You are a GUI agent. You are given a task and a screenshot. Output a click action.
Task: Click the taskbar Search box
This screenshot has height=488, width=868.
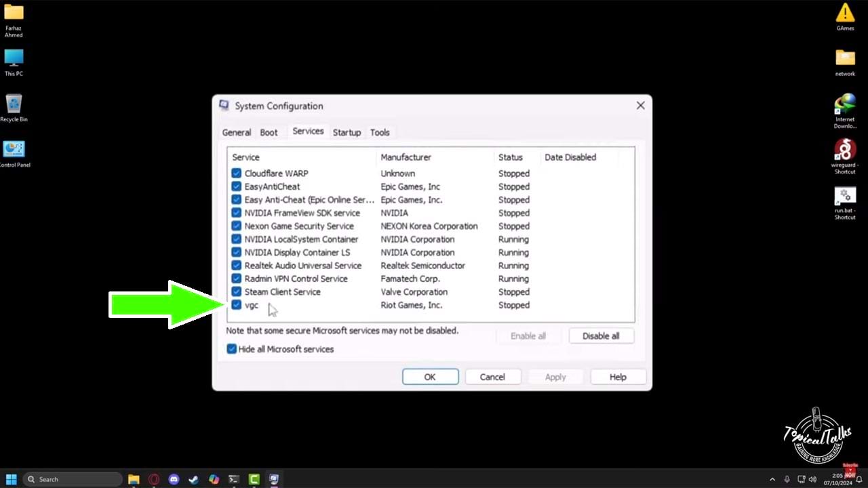(x=73, y=479)
